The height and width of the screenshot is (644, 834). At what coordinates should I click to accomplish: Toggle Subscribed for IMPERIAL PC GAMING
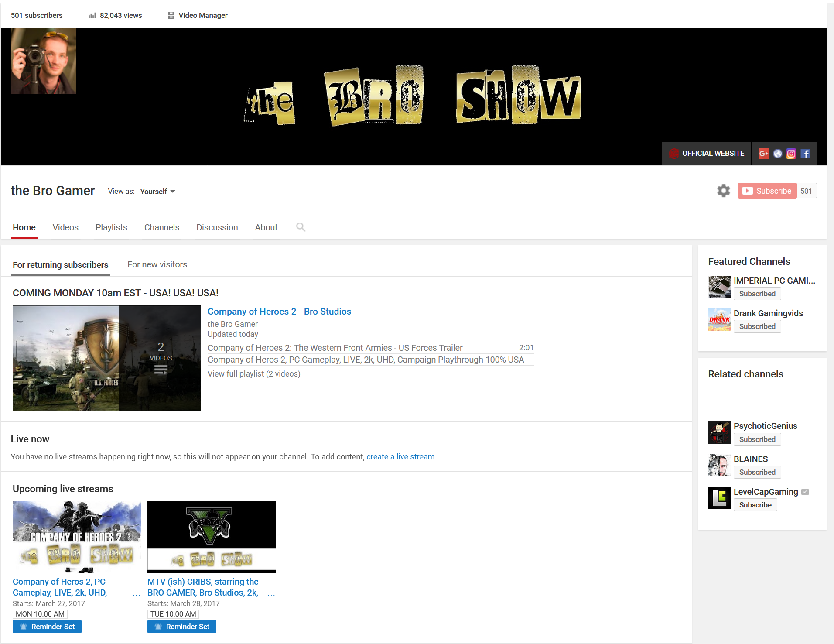[x=757, y=294]
